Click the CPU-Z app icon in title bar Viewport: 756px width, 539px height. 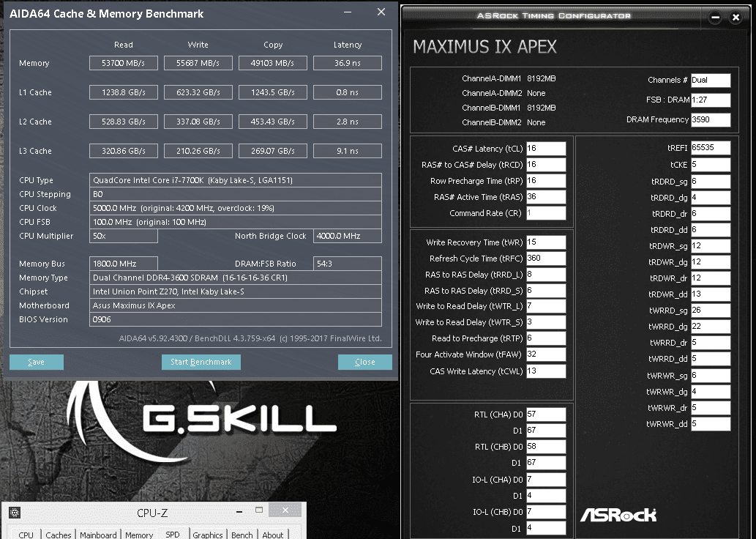click(x=15, y=513)
